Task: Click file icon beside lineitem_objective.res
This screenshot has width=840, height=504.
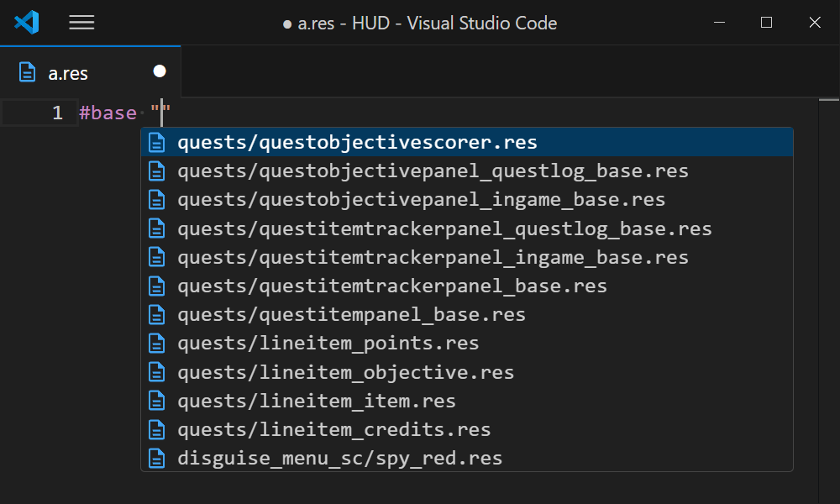Action: pos(157,372)
